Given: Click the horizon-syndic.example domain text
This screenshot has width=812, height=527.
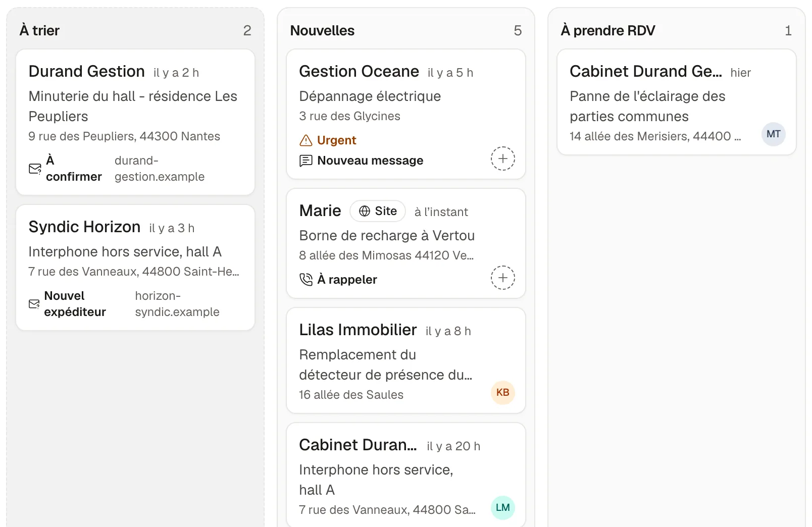Looking at the screenshot, I should [x=177, y=304].
